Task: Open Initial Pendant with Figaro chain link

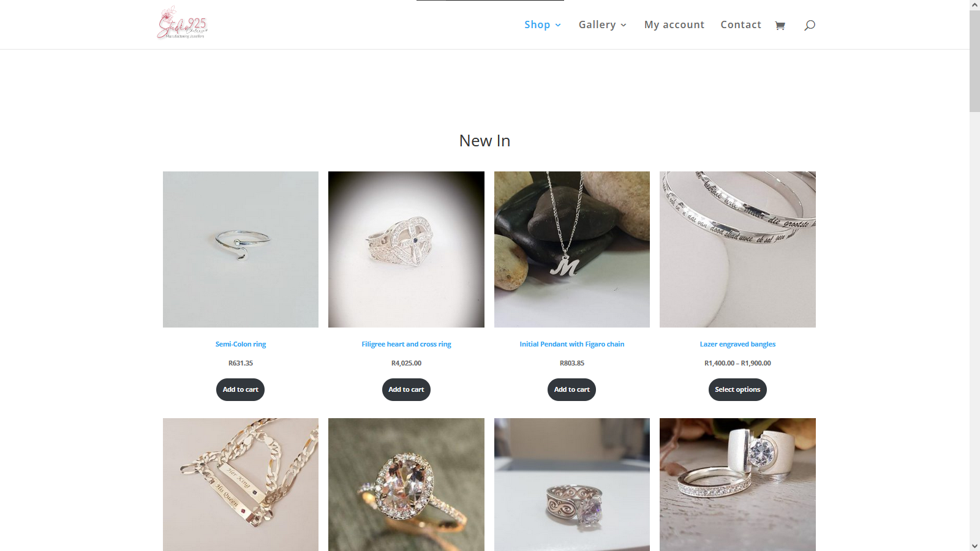Action: [572, 344]
